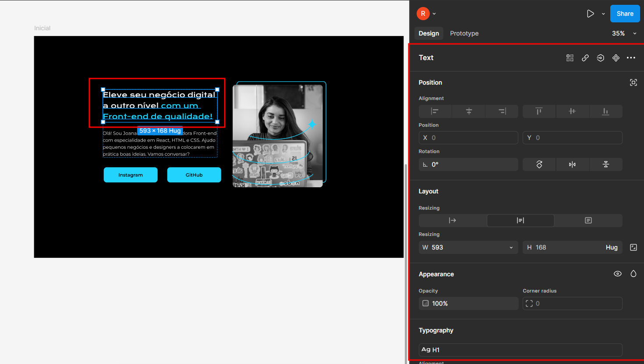Screen dimensions: 644x364
Task: Switch to the Prototype tab
Action: click(x=464, y=33)
